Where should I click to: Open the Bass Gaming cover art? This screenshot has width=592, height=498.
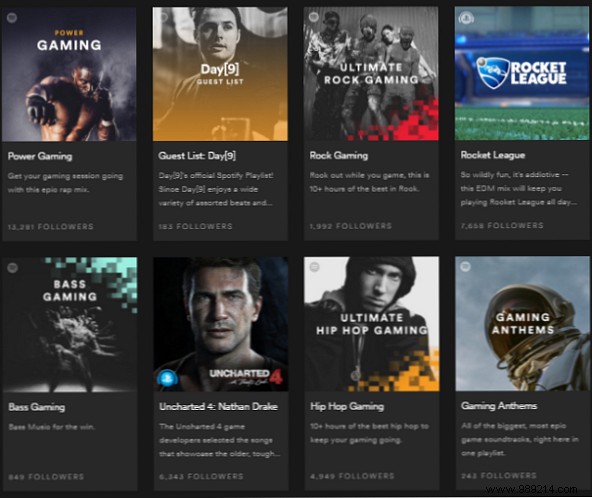coord(70,325)
